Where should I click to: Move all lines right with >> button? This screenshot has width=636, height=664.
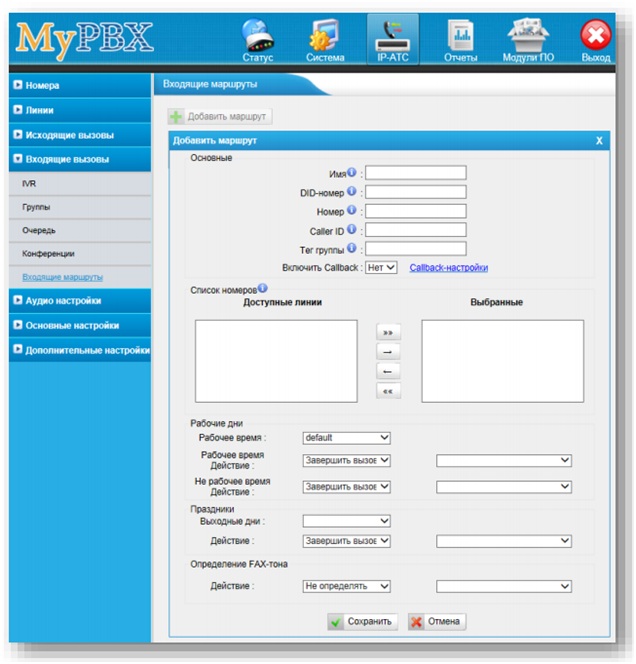387,332
